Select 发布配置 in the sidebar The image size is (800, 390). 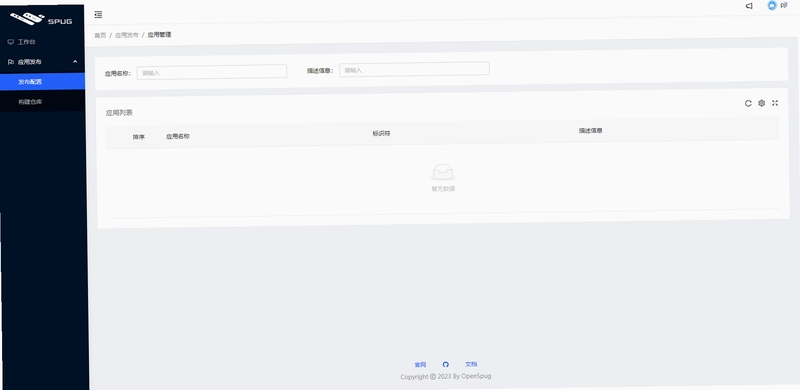tap(42, 82)
